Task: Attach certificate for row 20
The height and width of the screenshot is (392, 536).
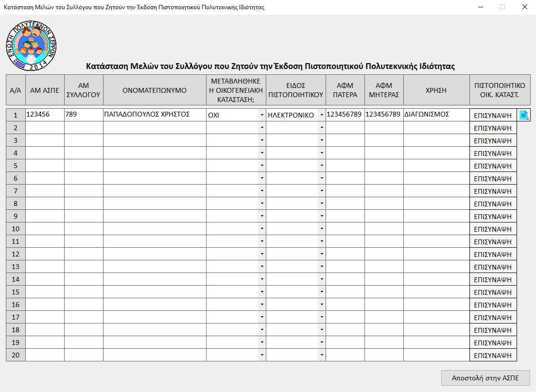Action: tap(493, 356)
